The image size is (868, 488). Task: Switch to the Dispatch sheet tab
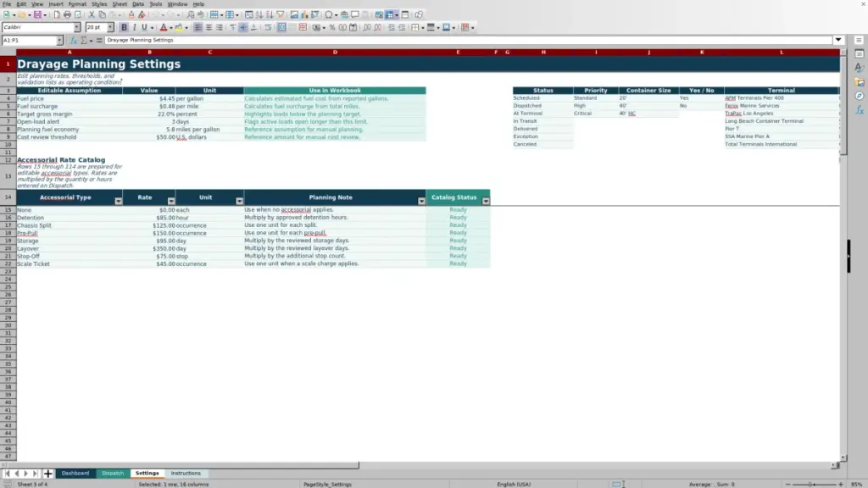point(113,474)
